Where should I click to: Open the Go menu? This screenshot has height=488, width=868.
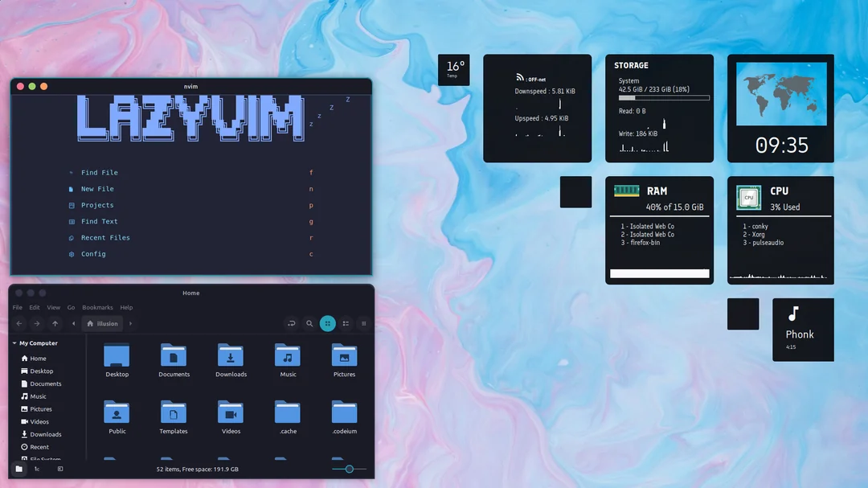tap(71, 307)
